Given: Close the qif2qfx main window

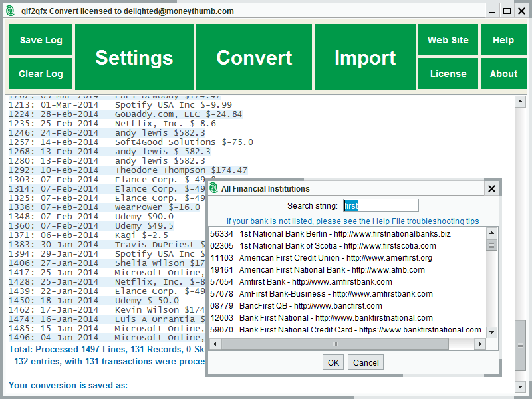Looking at the screenshot, I should tap(522, 11).
